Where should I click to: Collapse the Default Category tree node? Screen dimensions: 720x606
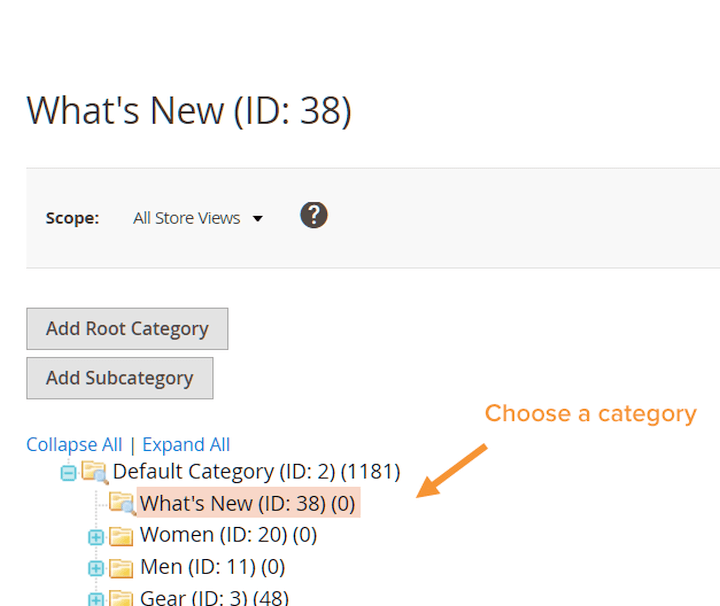click(x=68, y=473)
